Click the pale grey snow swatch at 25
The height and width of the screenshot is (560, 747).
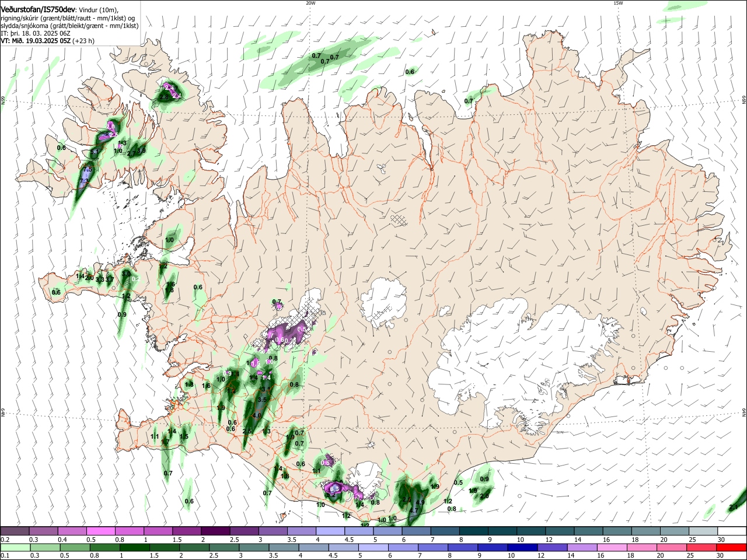click(702, 531)
